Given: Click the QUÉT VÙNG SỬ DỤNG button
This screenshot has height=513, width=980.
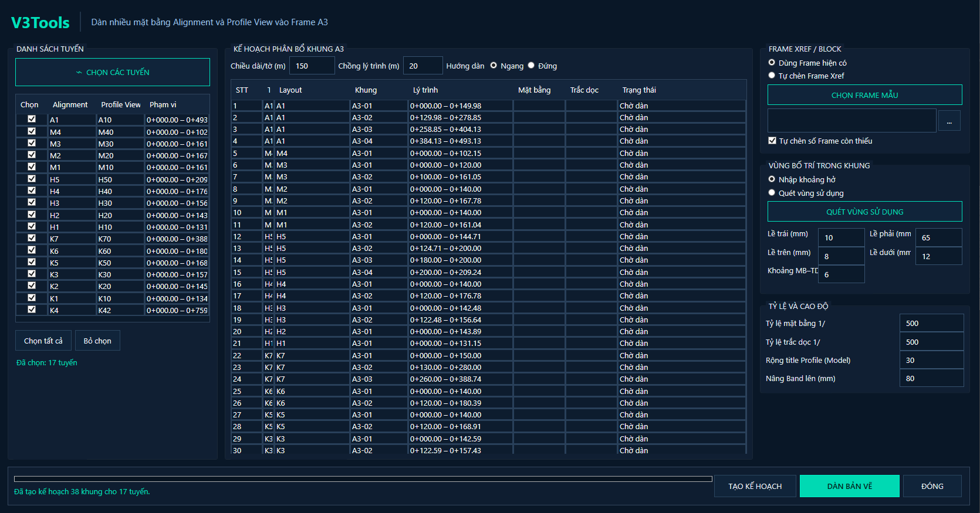Looking at the screenshot, I should (865, 212).
